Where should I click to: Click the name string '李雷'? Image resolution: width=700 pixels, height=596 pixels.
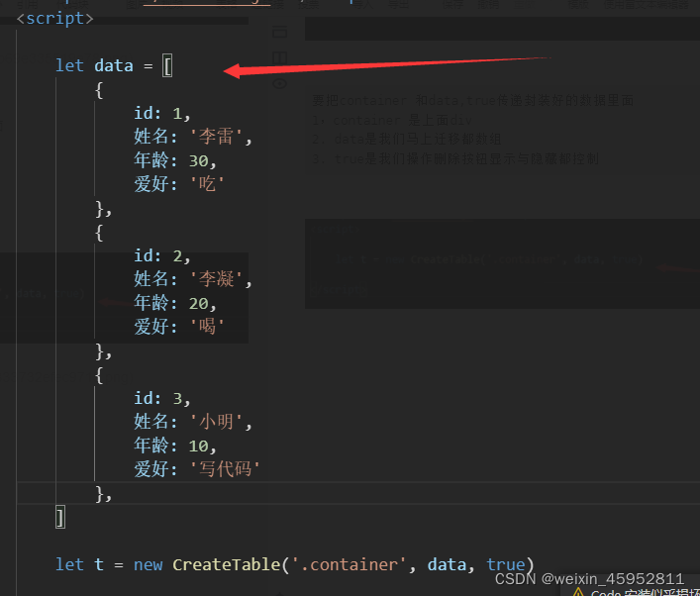pyautogui.click(x=216, y=137)
